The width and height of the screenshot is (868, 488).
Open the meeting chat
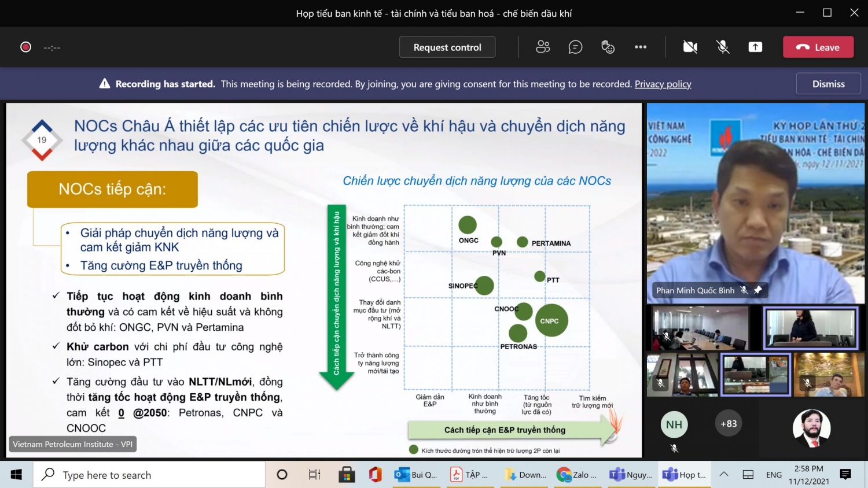click(575, 47)
